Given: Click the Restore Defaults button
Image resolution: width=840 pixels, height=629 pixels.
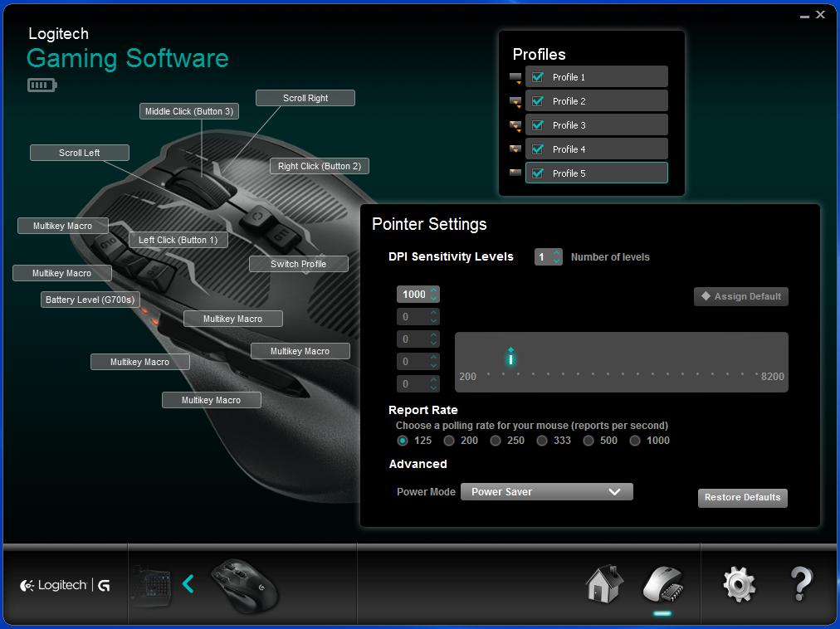Looking at the screenshot, I should pos(742,498).
